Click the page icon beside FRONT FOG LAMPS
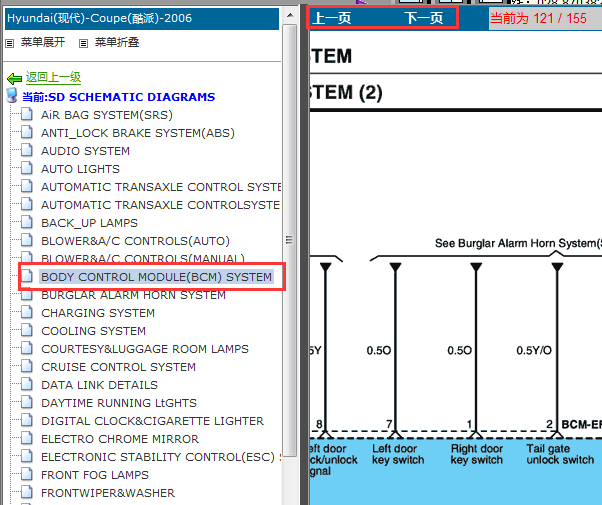The width and height of the screenshot is (602, 505). [26, 475]
